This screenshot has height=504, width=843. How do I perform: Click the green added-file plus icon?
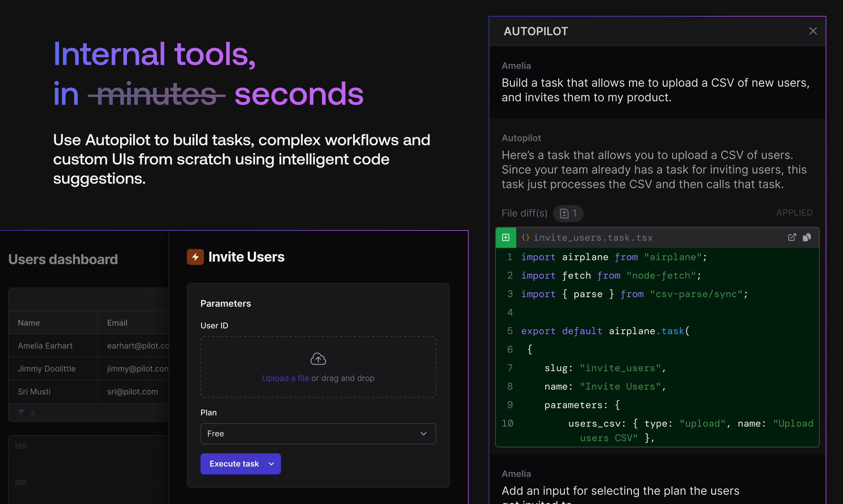coord(506,237)
